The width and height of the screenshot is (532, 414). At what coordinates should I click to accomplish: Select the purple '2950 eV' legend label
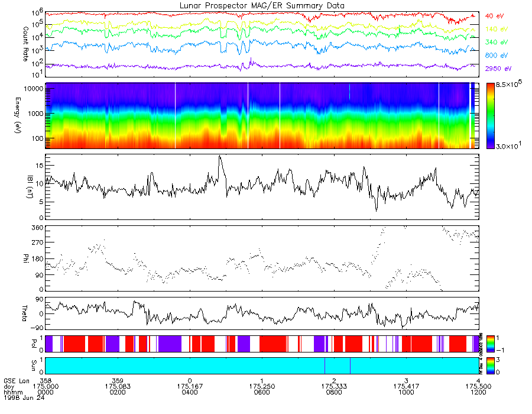pyautogui.click(x=498, y=69)
